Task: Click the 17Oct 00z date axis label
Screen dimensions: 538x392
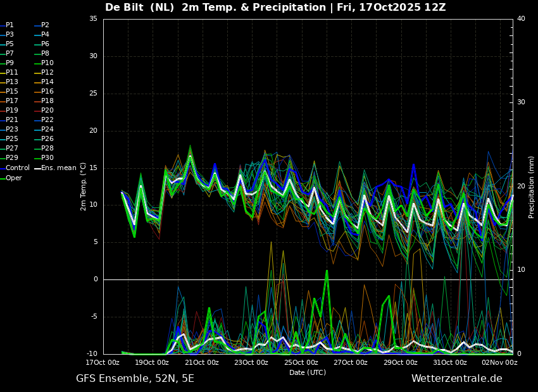Action: tap(103, 362)
